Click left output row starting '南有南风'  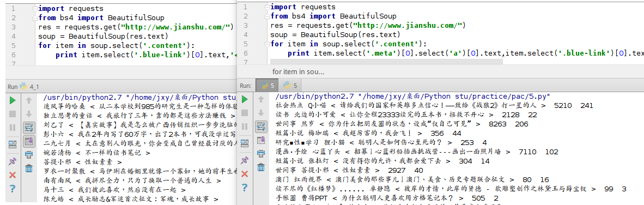[x=132, y=181]
